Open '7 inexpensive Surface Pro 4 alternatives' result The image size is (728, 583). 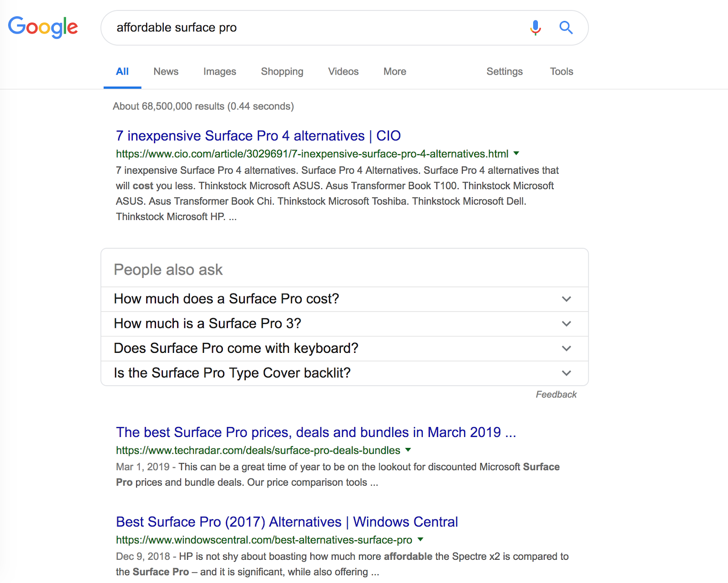click(x=258, y=136)
